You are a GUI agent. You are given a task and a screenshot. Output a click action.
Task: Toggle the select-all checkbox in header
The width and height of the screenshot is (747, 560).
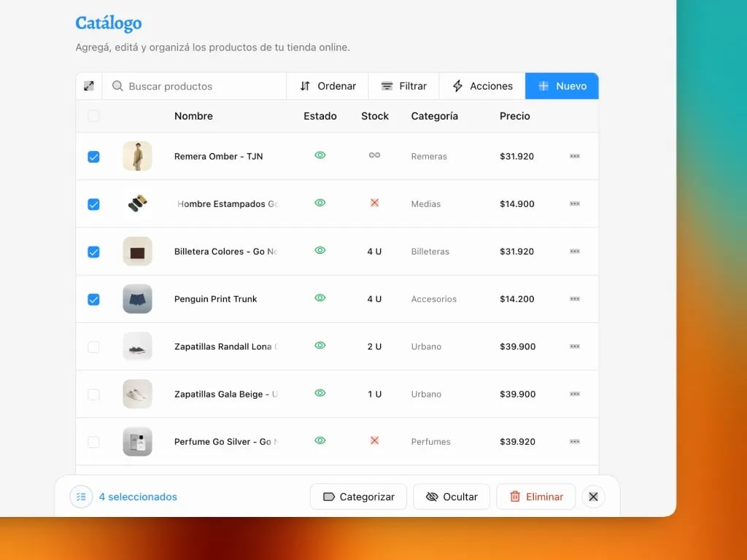[x=93, y=116]
